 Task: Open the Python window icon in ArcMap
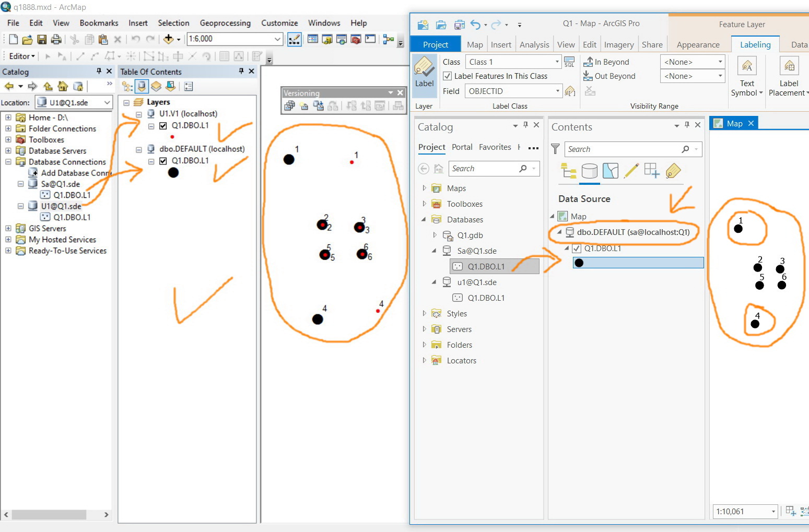pyautogui.click(x=370, y=39)
